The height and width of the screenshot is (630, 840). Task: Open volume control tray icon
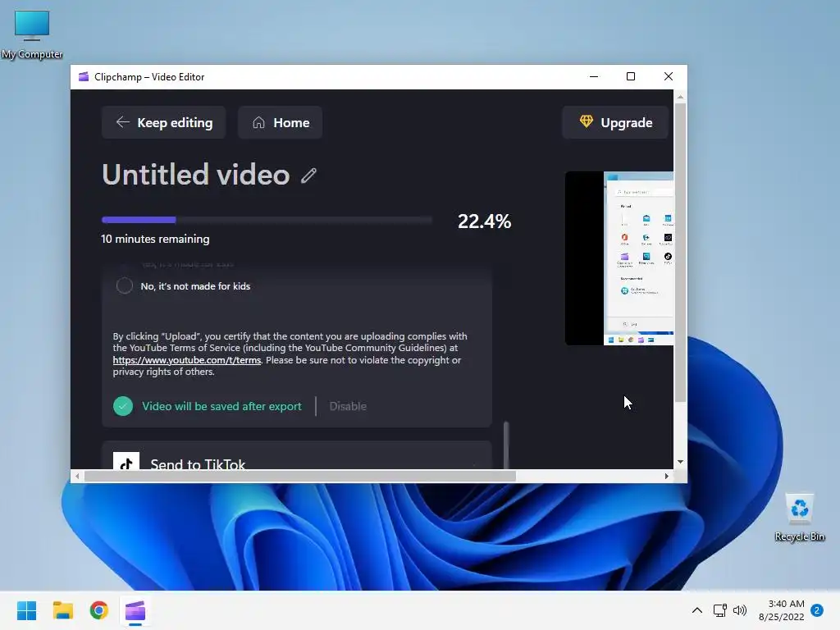click(740, 610)
